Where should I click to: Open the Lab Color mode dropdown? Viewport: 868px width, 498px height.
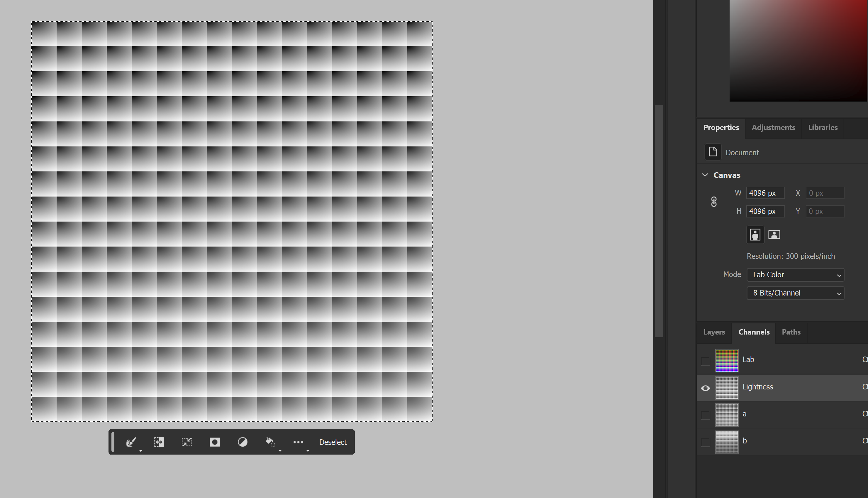795,275
